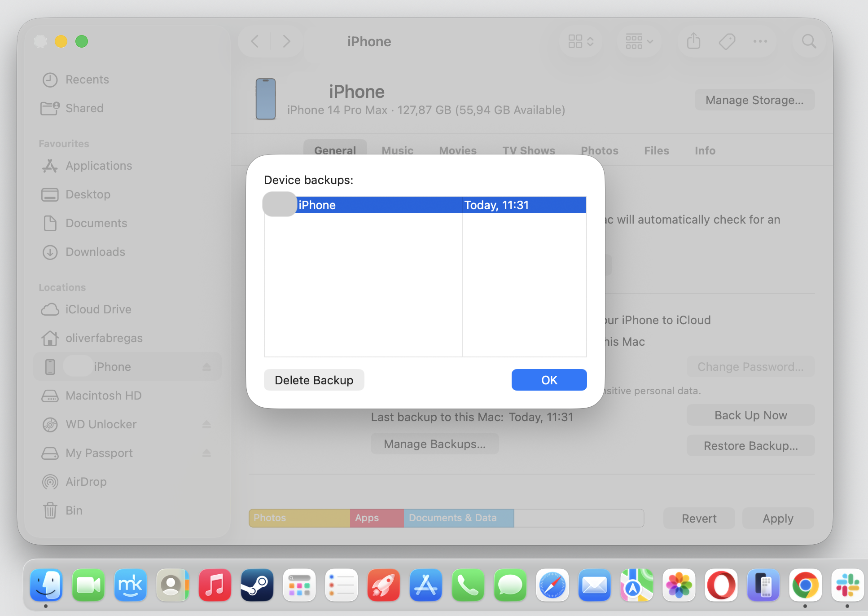Open Finder from the Dock
The height and width of the screenshot is (616, 868).
[46, 585]
